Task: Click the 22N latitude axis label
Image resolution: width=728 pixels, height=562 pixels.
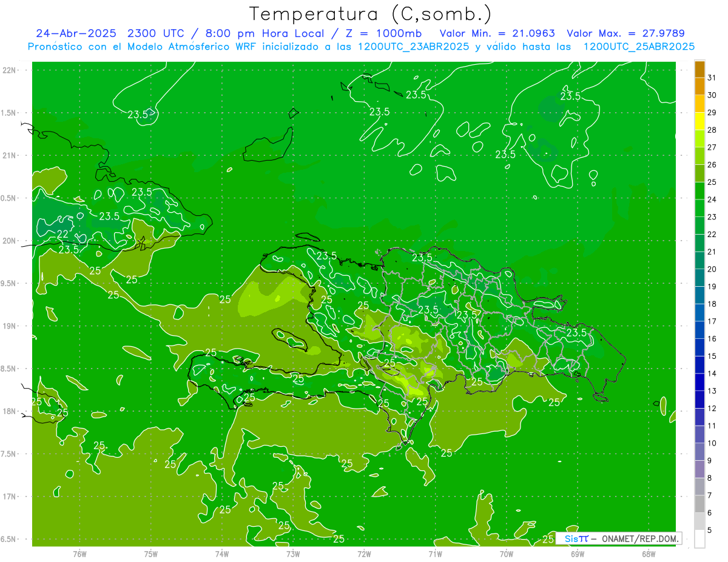Action: point(9,70)
